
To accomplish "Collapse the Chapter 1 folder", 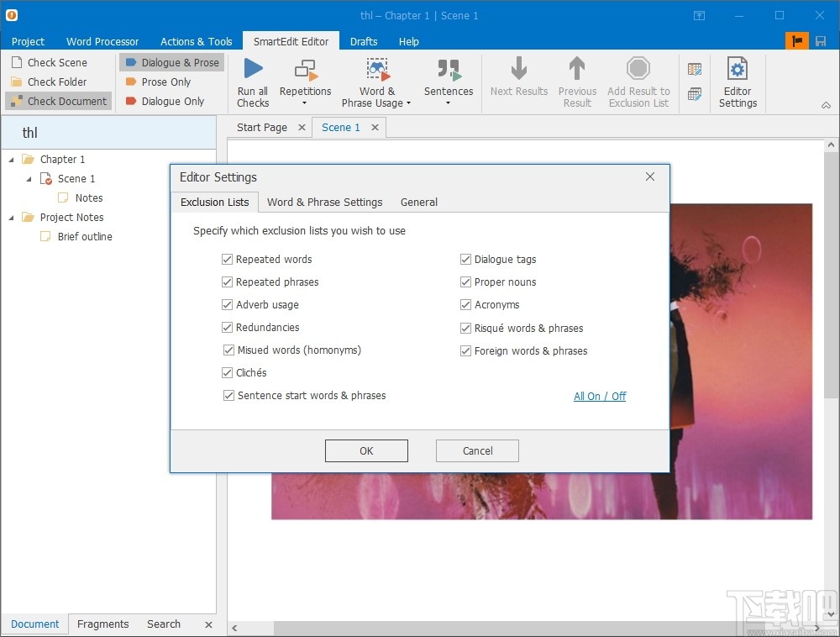I will (x=10, y=159).
